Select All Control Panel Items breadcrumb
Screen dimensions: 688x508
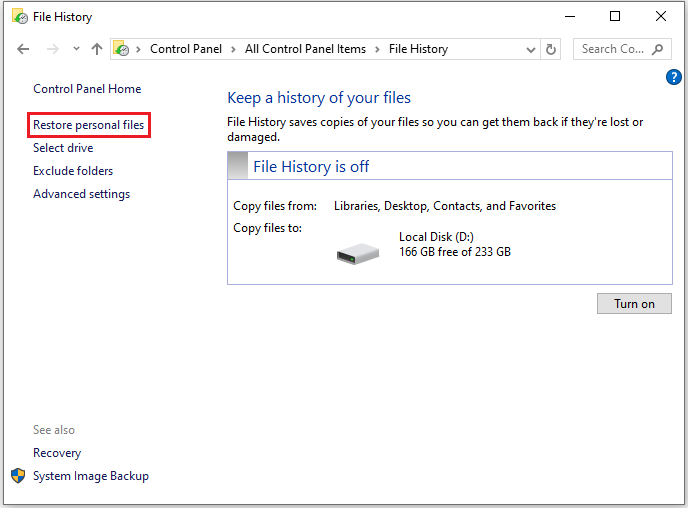coord(305,49)
